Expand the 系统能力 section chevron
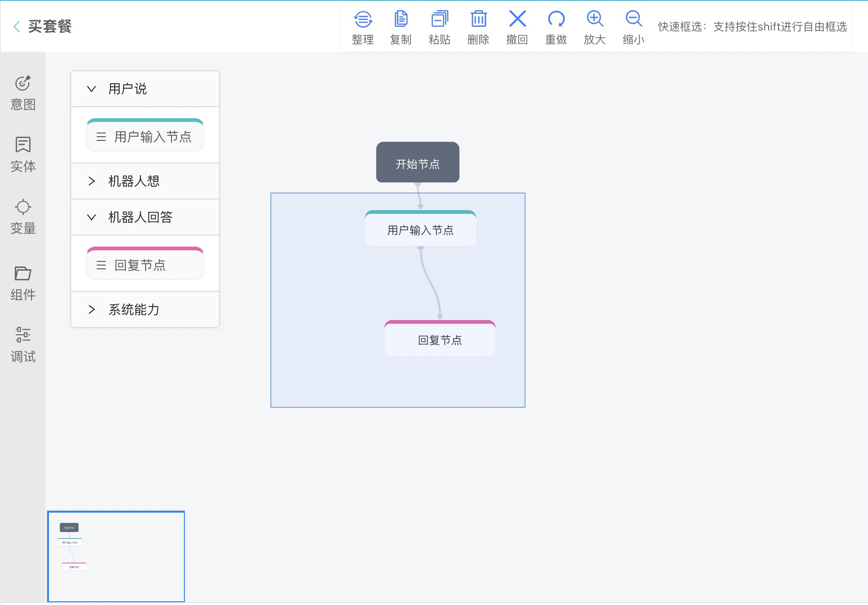Viewport: 868px width, 605px height. (92, 309)
